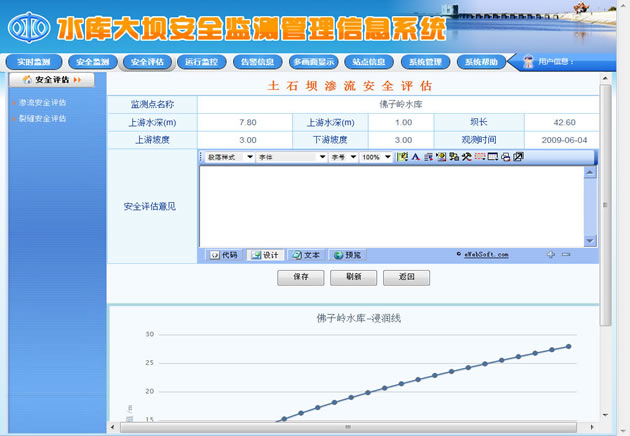Open the edit menu icon in editor toolbar
The height and width of the screenshot is (436, 630).
coord(402,157)
